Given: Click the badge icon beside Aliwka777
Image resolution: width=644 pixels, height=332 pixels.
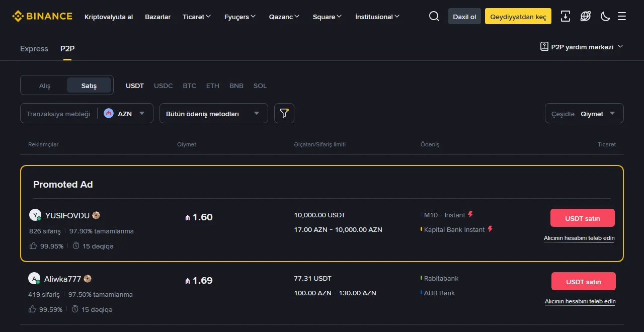Looking at the screenshot, I should (x=88, y=279).
